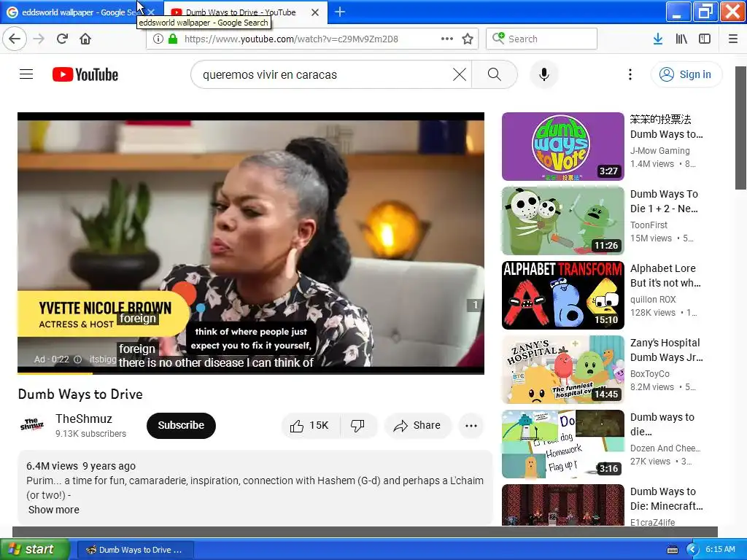The height and width of the screenshot is (560, 747).
Task: Open YouTube settings three-dot menu
Action: tap(630, 74)
